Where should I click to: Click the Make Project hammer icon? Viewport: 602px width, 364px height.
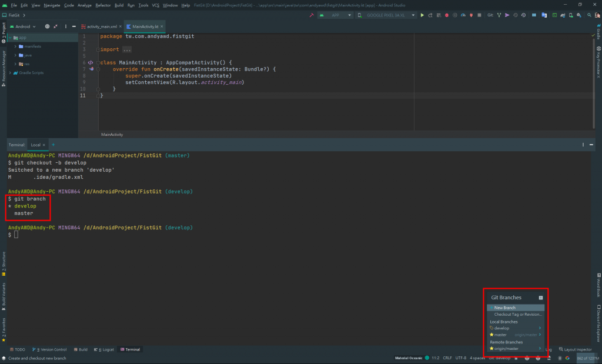click(312, 15)
